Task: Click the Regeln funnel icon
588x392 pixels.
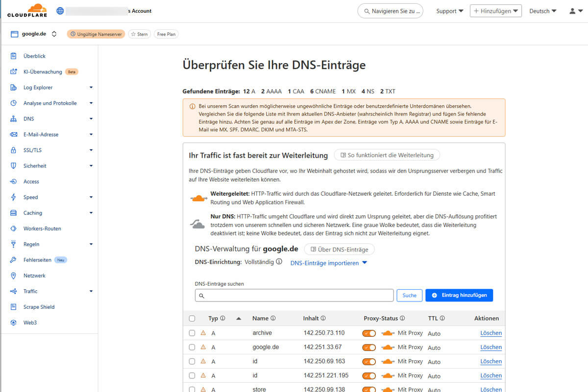Action: 14,244
